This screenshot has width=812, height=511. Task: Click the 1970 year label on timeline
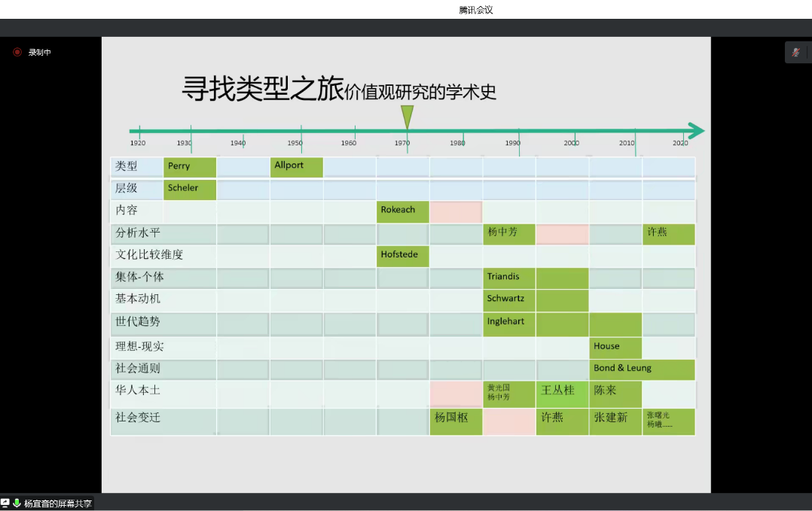[402, 143]
